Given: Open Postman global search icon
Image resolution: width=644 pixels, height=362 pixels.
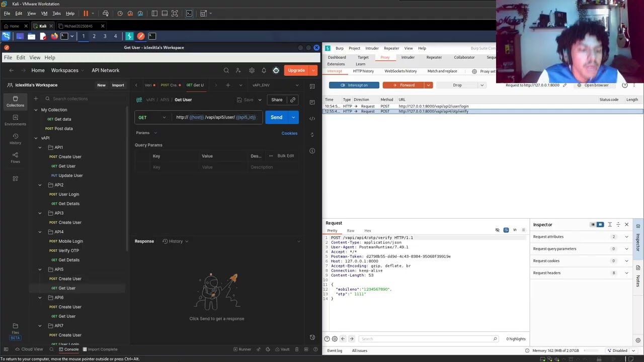Looking at the screenshot, I should click(226, 70).
